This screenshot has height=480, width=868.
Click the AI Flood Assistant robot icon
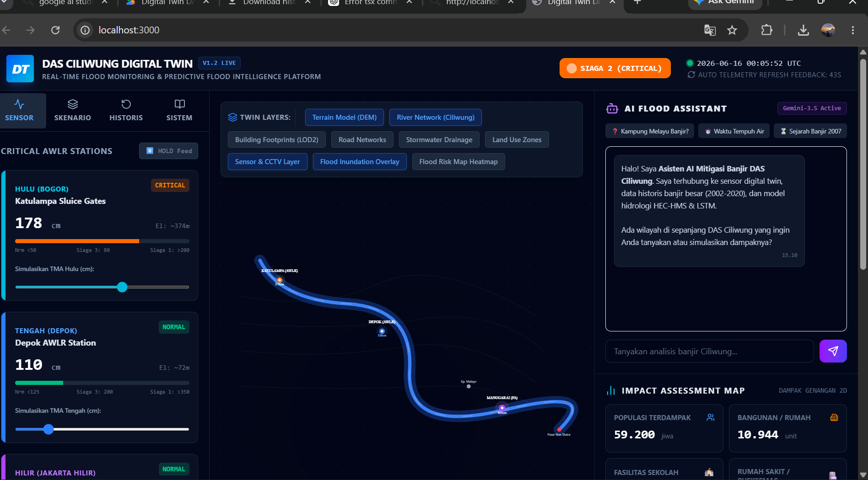[x=612, y=108]
